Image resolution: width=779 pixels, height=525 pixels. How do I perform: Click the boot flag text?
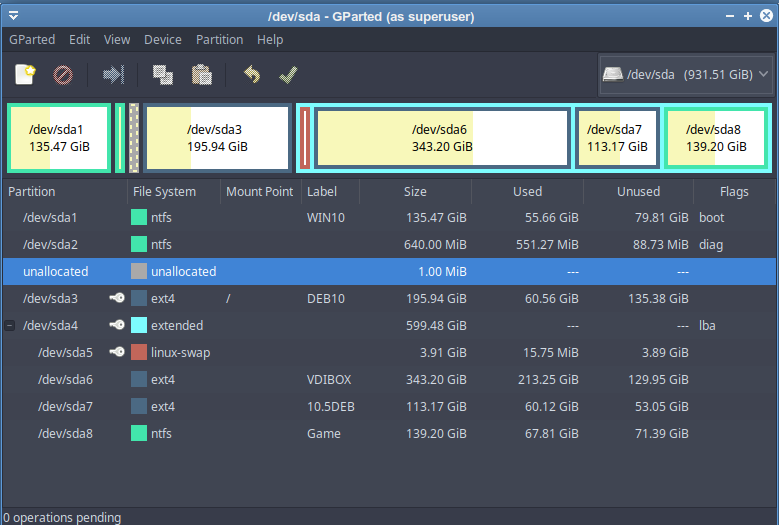[711, 218]
